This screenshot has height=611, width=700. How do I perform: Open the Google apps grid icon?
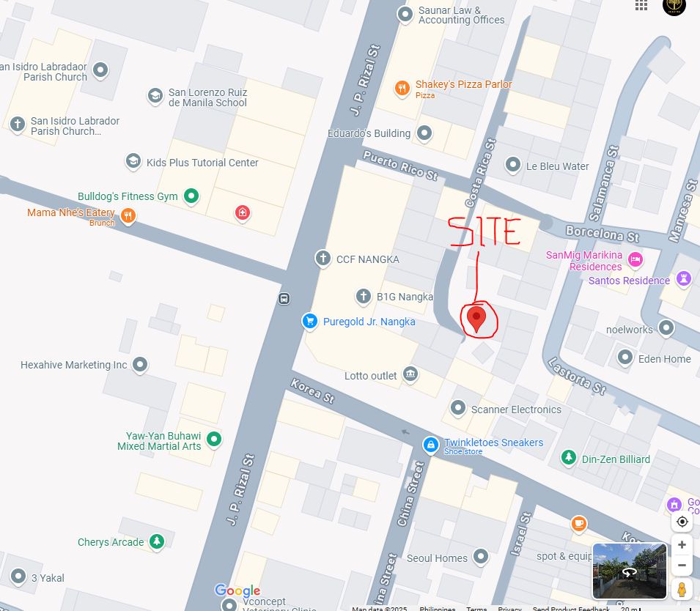point(641,5)
